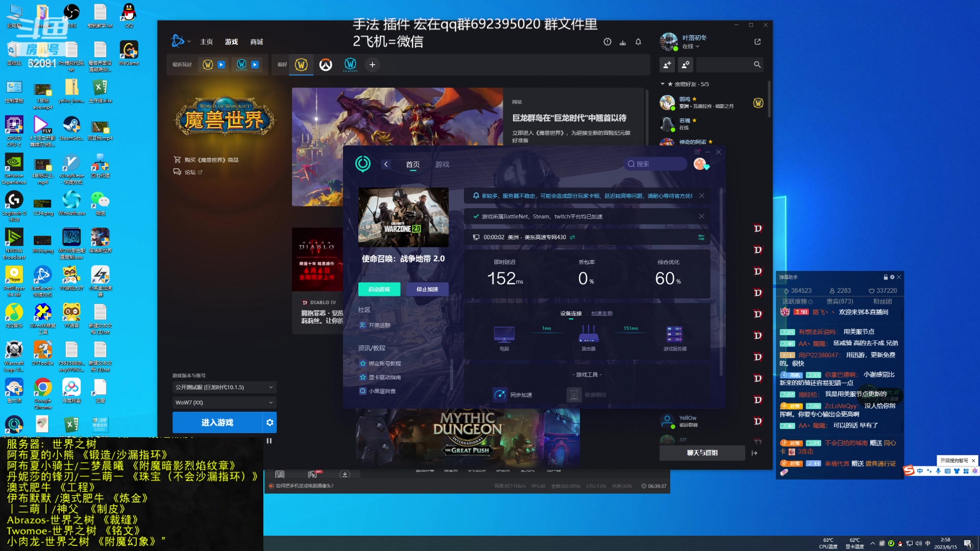This screenshot has width=980, height=551.
Task: Open the 同步加速 tool
Action: click(513, 395)
